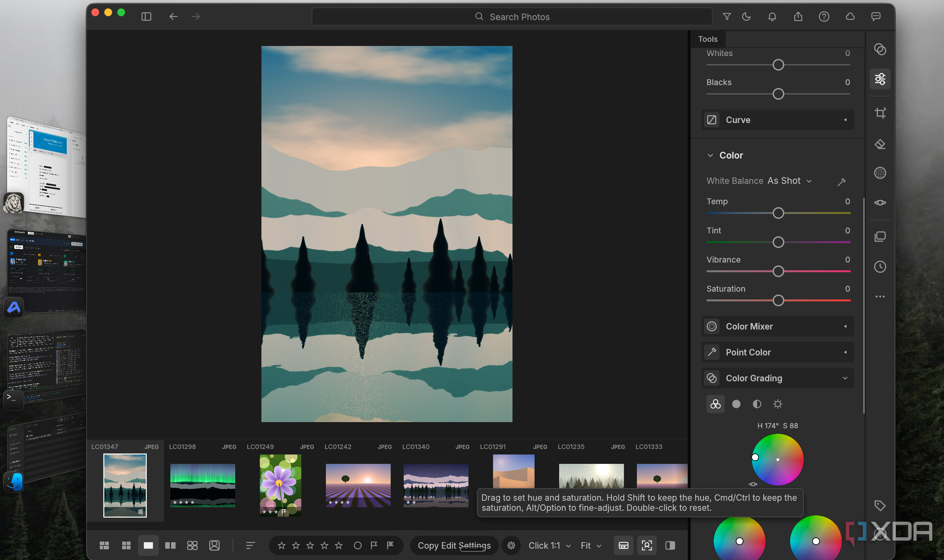This screenshot has width=944, height=560.
Task: Open the feedback chat bubble icon
Action: [876, 17]
